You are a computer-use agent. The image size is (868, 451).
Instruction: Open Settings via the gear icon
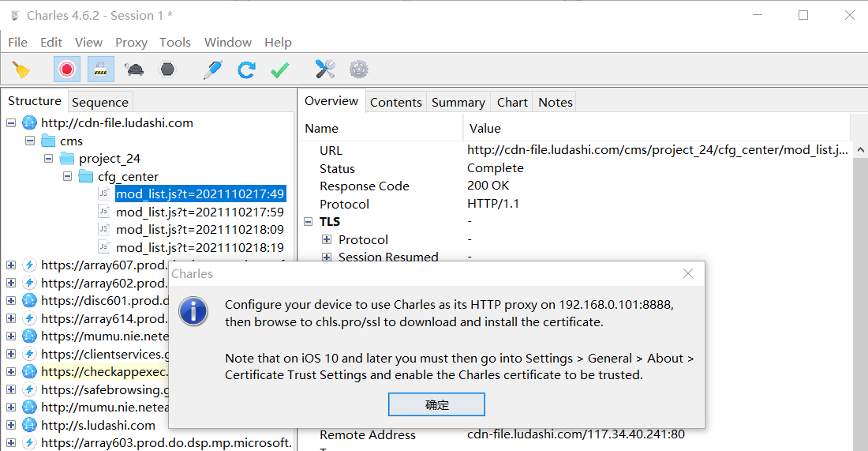359,70
